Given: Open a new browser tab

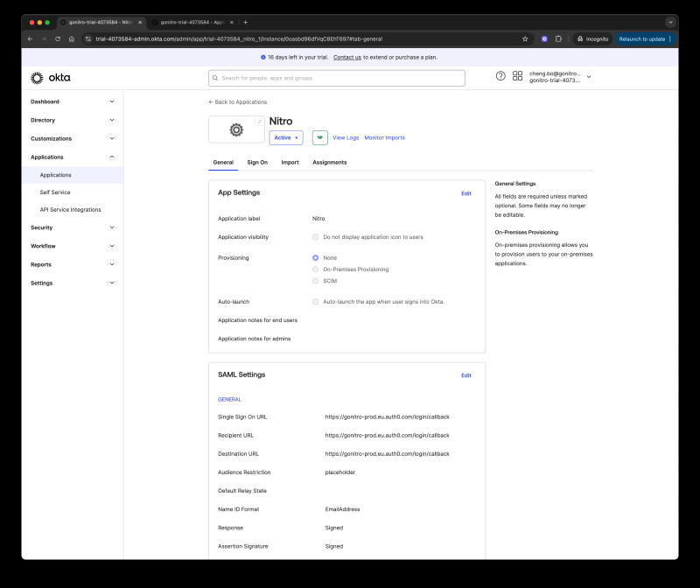Looking at the screenshot, I should tap(246, 22).
